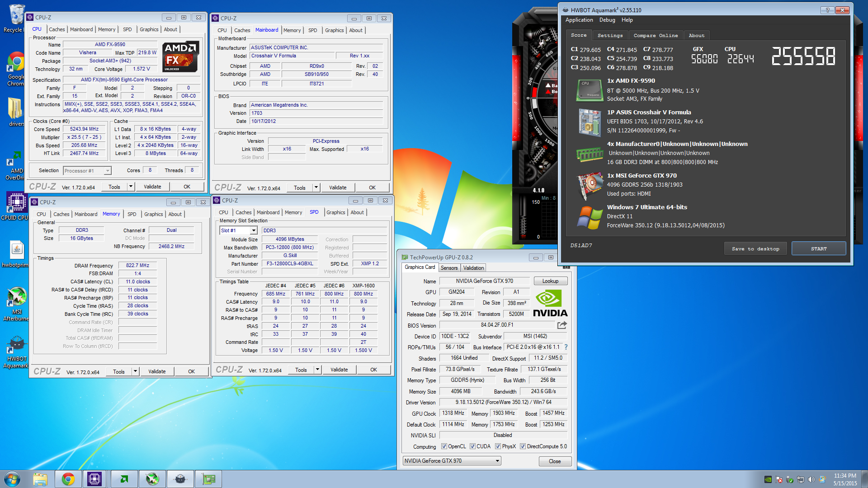
Task: Click the Aquamark total score 255558
Action: [803, 56]
